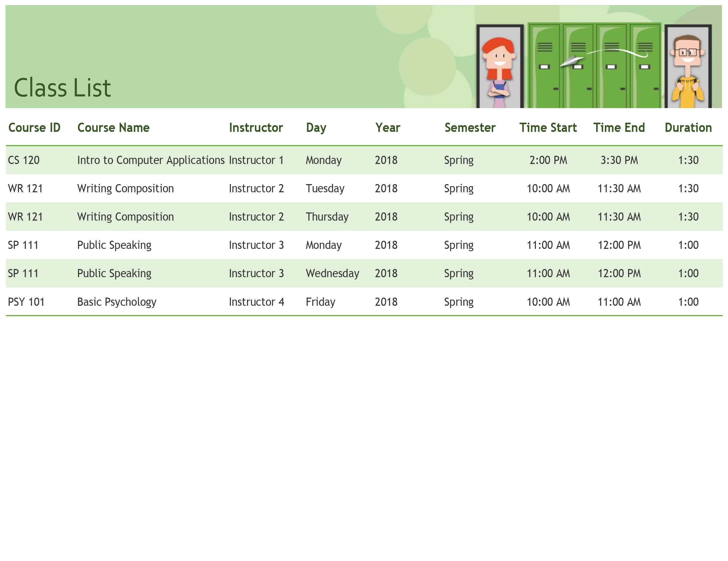
Task: Click the Instructor column header
Action: point(256,127)
